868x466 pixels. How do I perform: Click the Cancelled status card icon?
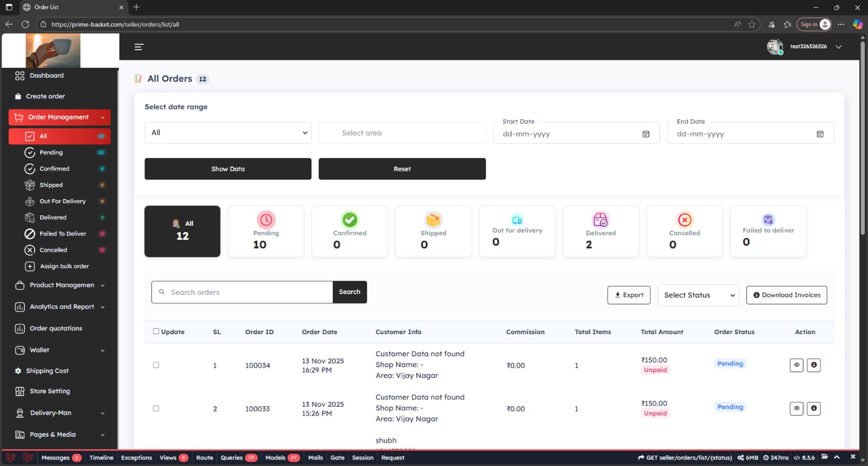(x=685, y=220)
